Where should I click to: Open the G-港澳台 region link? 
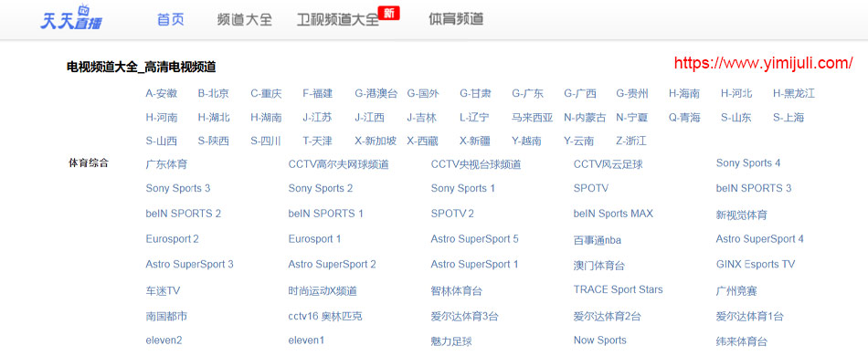[x=376, y=93]
